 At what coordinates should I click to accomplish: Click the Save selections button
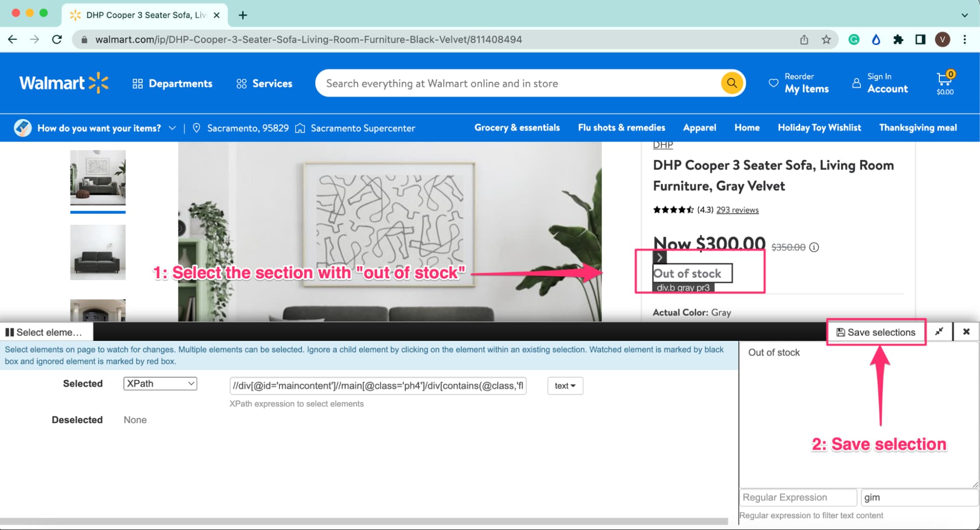pos(876,332)
